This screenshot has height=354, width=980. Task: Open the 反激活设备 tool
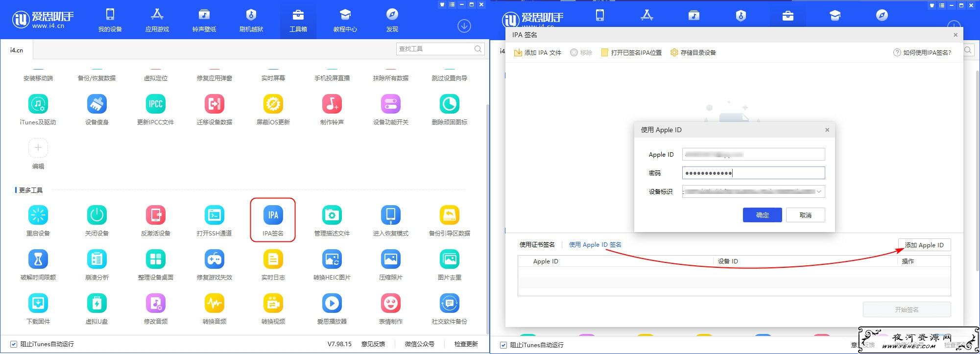tap(156, 215)
